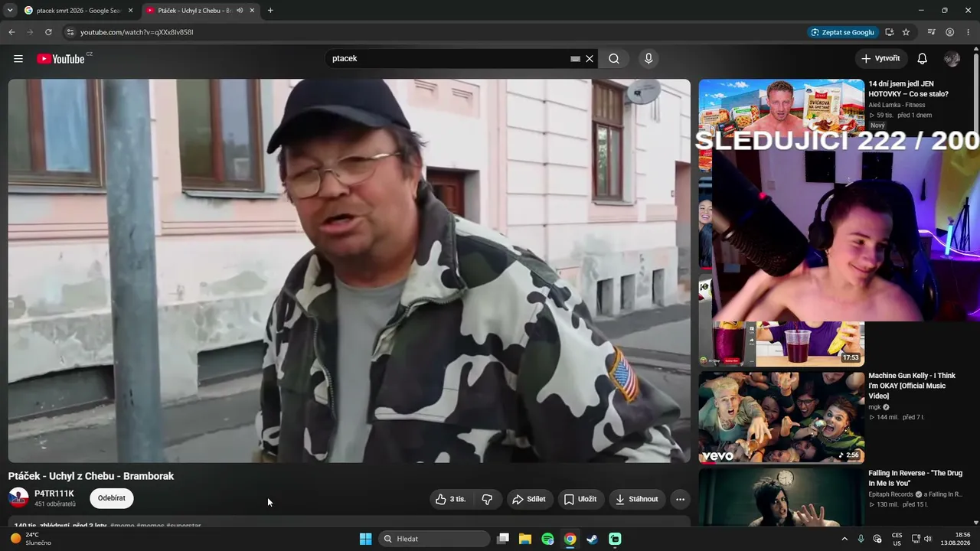Open the '14 dní jsem jedl JEN HOTOVKY' video title
The height and width of the screenshot is (551, 980).
(x=910, y=89)
